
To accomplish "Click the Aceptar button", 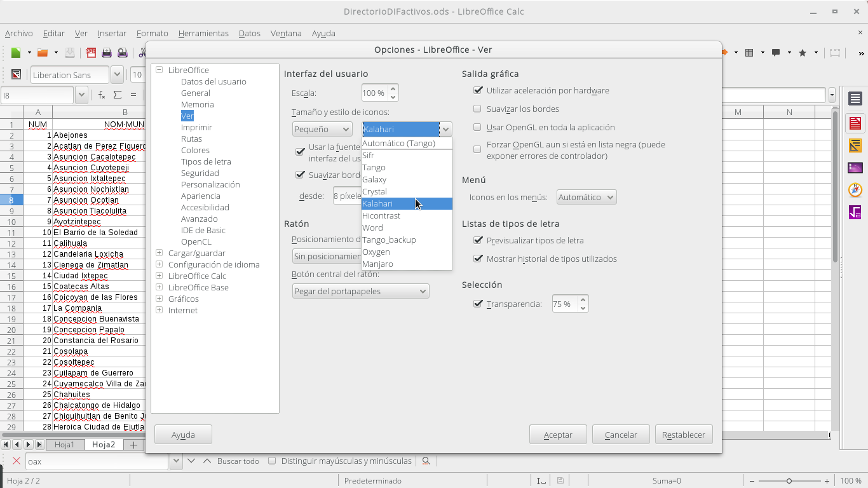I will [558, 435].
